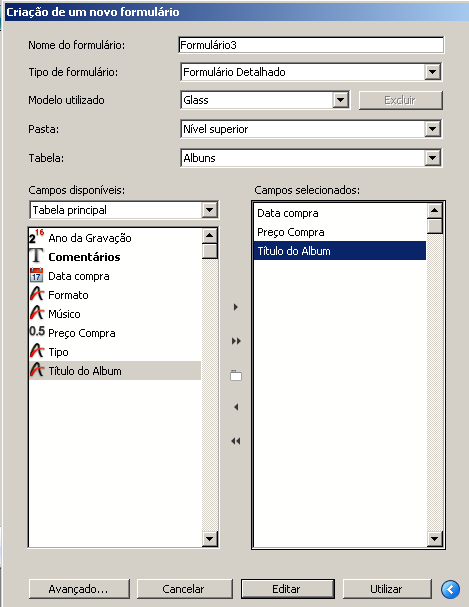
Task: Expand the Modelo utilizado Glass dropdown
Action: [340, 100]
